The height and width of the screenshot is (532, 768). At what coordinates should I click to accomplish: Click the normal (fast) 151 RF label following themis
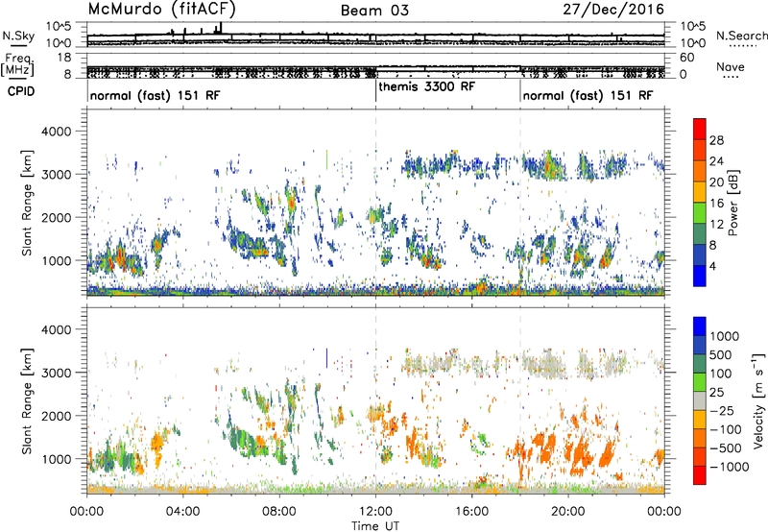click(x=588, y=95)
